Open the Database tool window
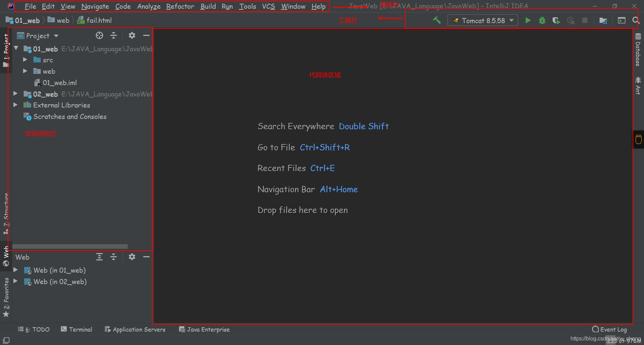The height and width of the screenshot is (345, 644). (x=638, y=50)
